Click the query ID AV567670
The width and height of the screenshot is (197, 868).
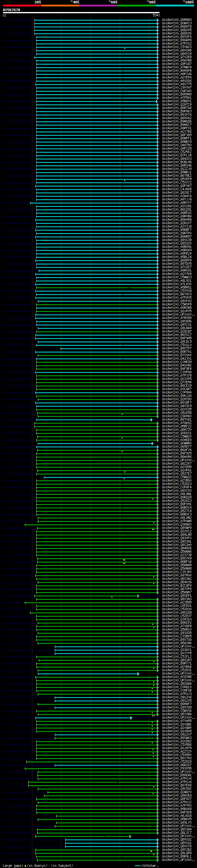click(11, 10)
